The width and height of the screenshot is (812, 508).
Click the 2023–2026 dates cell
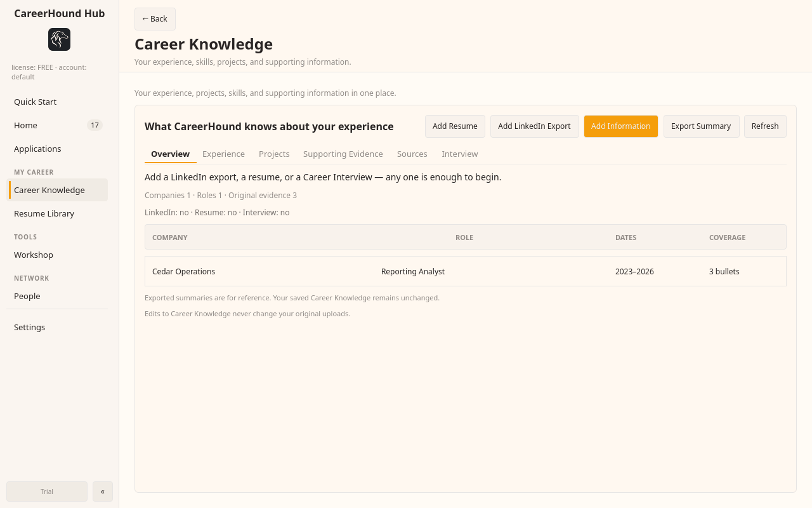pyautogui.click(x=634, y=271)
